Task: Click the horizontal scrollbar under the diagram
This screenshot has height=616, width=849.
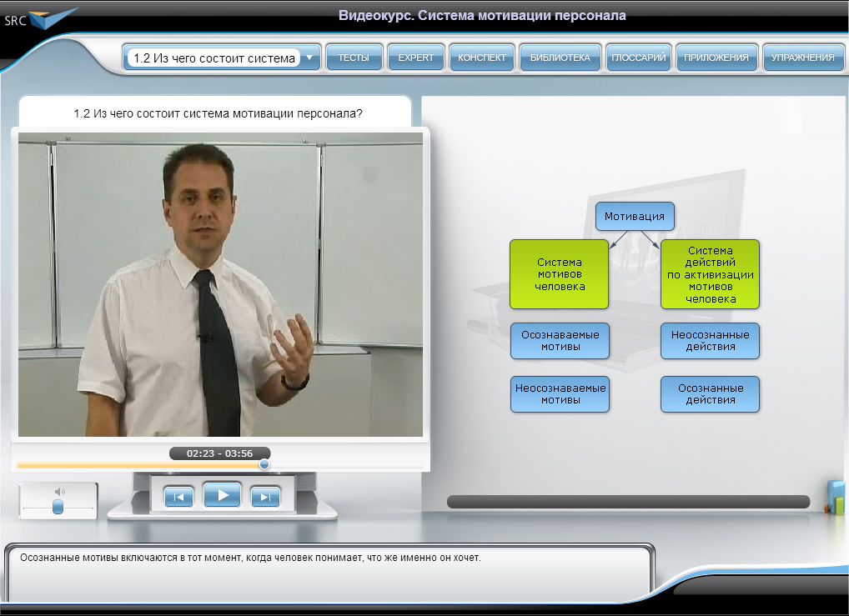Action: click(628, 502)
